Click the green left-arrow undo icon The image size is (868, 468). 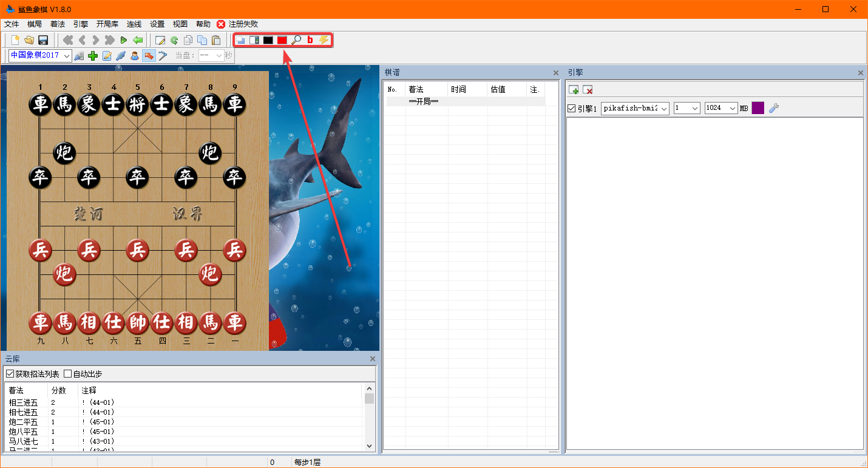click(138, 40)
